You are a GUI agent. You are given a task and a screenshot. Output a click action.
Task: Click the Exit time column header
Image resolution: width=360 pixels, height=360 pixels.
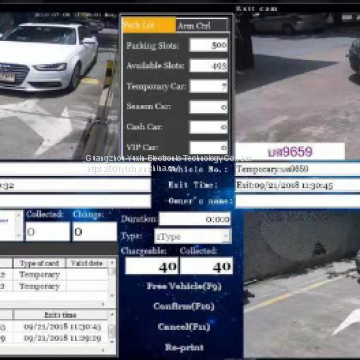pos(60,315)
